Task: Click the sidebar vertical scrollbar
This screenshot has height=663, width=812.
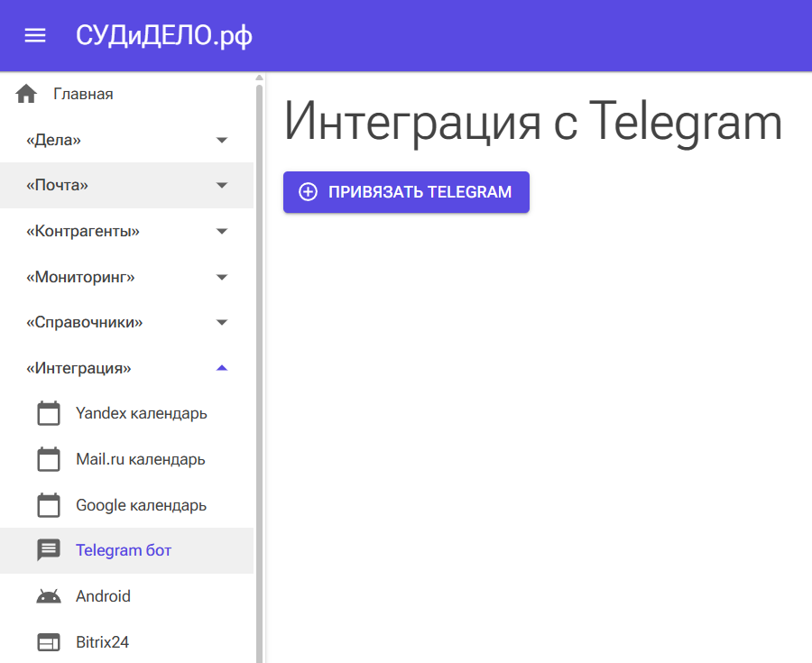Action: pyautogui.click(x=259, y=361)
